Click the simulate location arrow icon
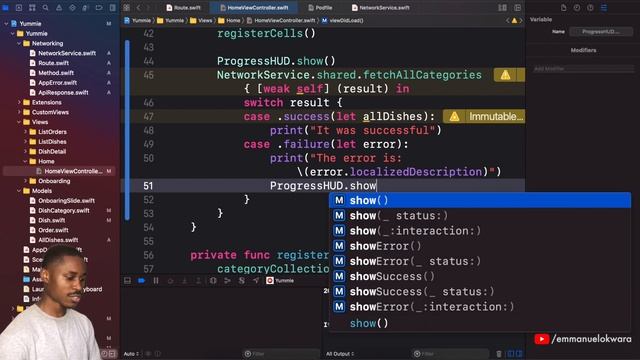Screen dimensions: 640x360 tap(256, 281)
